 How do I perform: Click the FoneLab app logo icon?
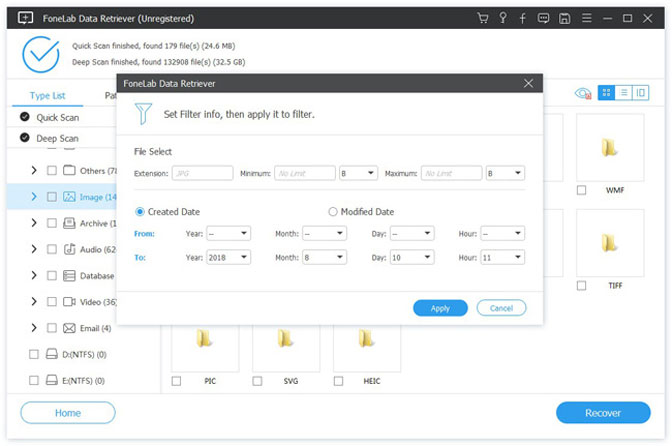point(25,18)
